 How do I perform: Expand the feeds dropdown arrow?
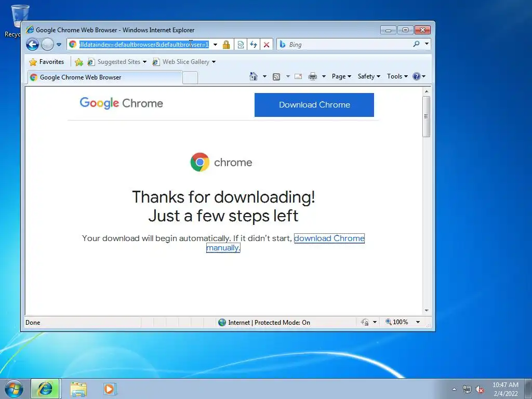coord(288,76)
